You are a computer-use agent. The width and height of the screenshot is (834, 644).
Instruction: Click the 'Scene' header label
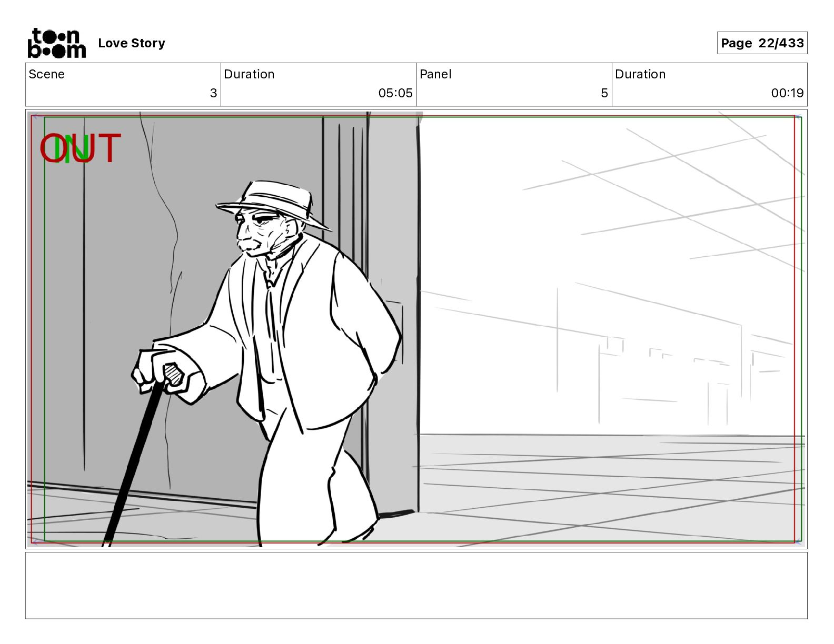click(47, 74)
